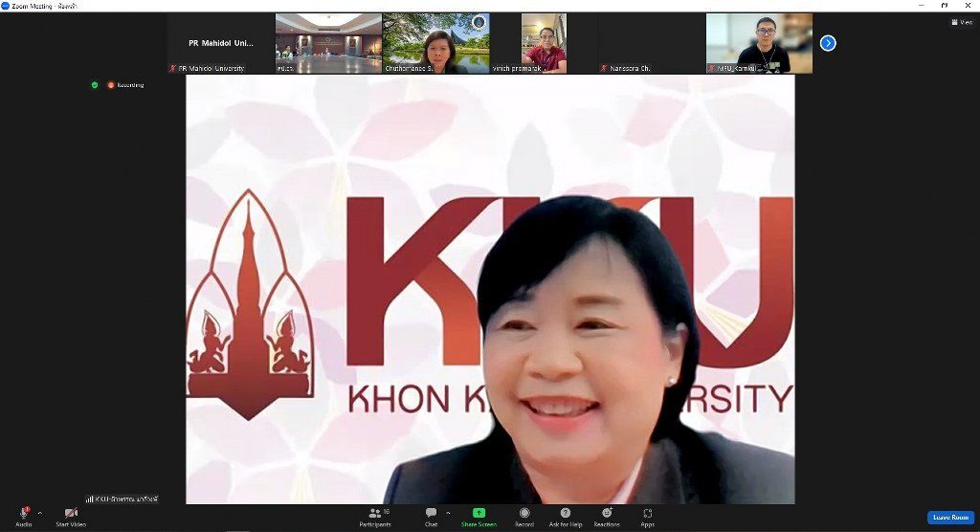The height and width of the screenshot is (532, 980).
Task: Select virich promarak video thumbnail
Action: [545, 43]
